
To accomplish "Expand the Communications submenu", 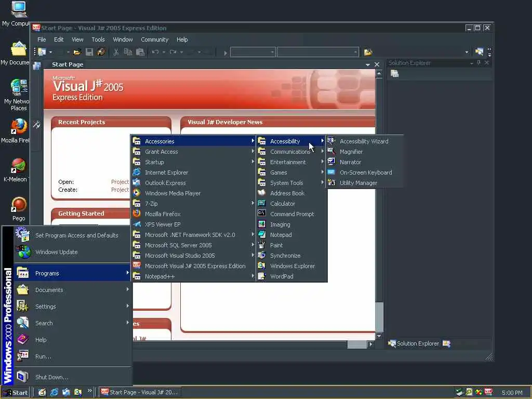I will [x=291, y=152].
